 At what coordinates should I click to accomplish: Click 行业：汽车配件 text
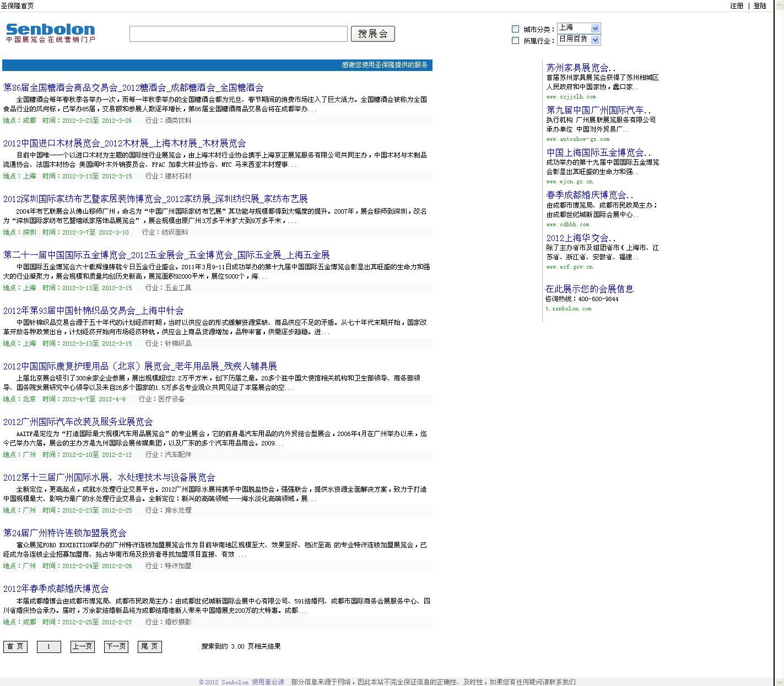169,455
